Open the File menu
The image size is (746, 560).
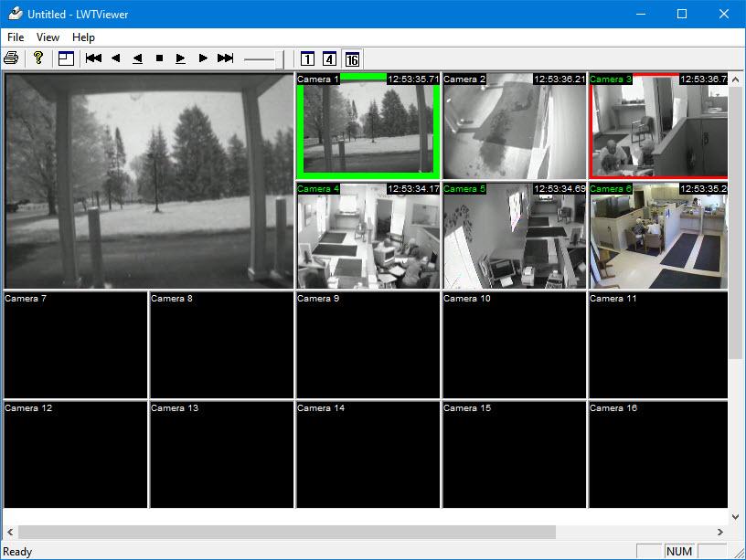point(16,37)
